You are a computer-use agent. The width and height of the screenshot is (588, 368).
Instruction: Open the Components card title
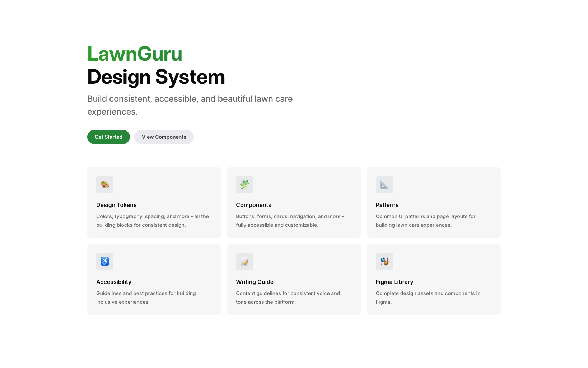pos(253,205)
